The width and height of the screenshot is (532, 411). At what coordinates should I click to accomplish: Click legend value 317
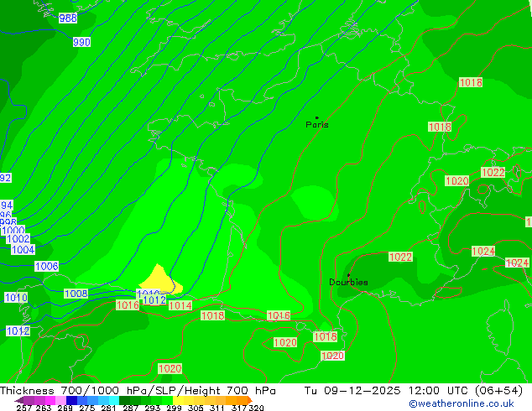point(239,408)
